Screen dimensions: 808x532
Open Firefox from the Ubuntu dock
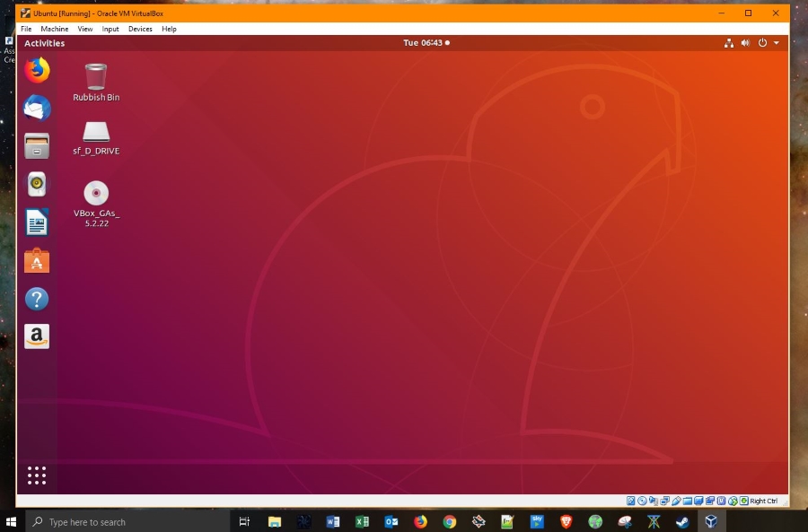coord(37,70)
